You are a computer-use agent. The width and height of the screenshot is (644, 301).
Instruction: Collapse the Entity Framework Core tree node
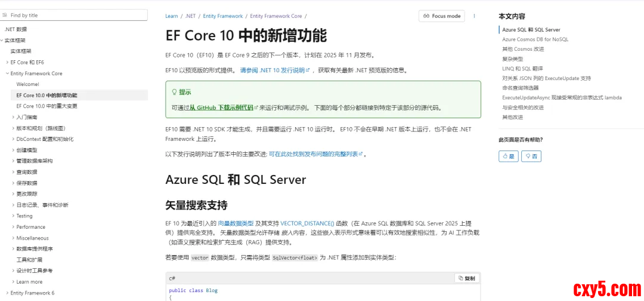point(7,73)
